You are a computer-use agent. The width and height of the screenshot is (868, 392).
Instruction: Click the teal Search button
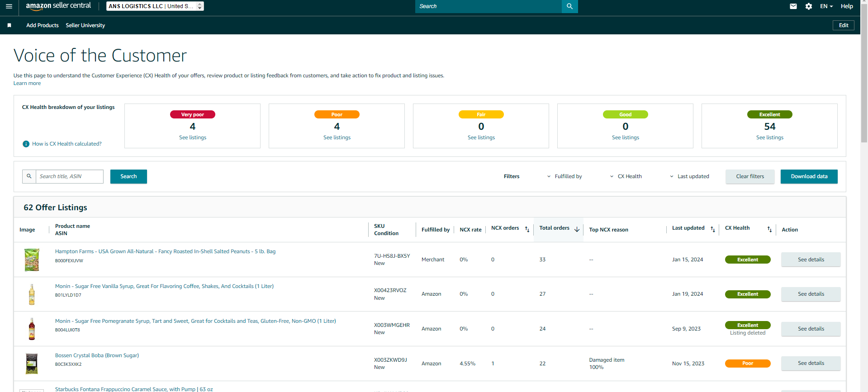click(x=128, y=176)
